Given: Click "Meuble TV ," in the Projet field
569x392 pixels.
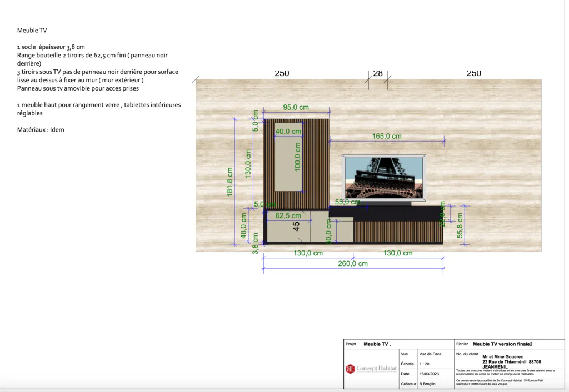Looking at the screenshot, I should [x=377, y=344].
